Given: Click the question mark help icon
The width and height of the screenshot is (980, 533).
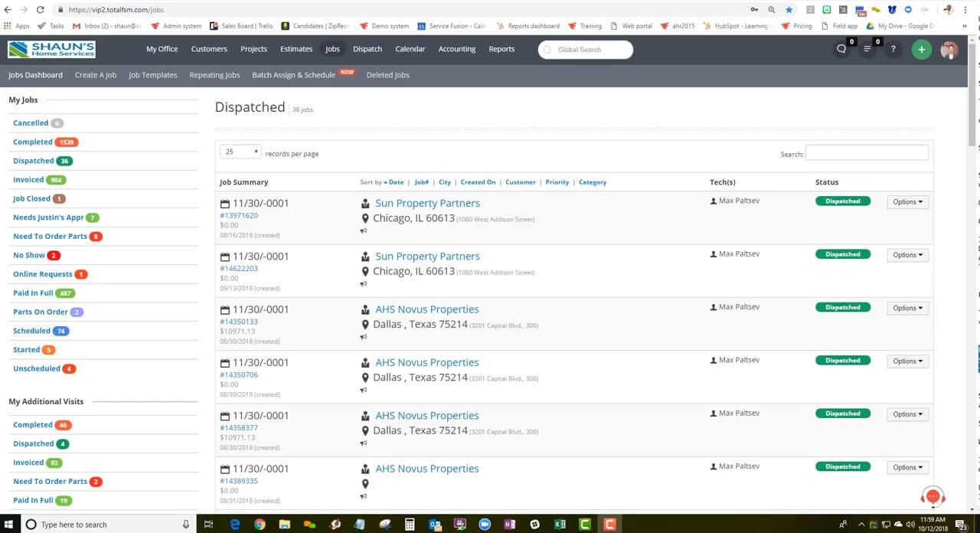Looking at the screenshot, I should tap(893, 49).
